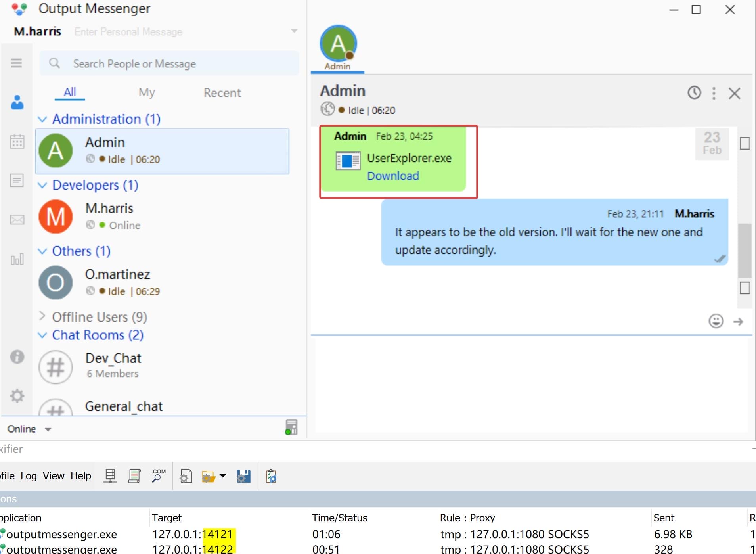Open the hamburger menu in Output Messenger sidebar
Viewport: 756px width, 554px height.
point(16,63)
